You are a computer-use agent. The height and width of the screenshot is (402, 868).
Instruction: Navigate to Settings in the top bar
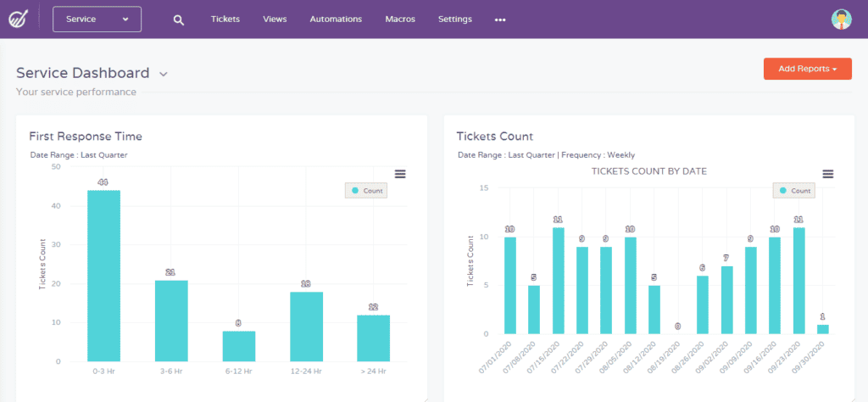pyautogui.click(x=455, y=19)
